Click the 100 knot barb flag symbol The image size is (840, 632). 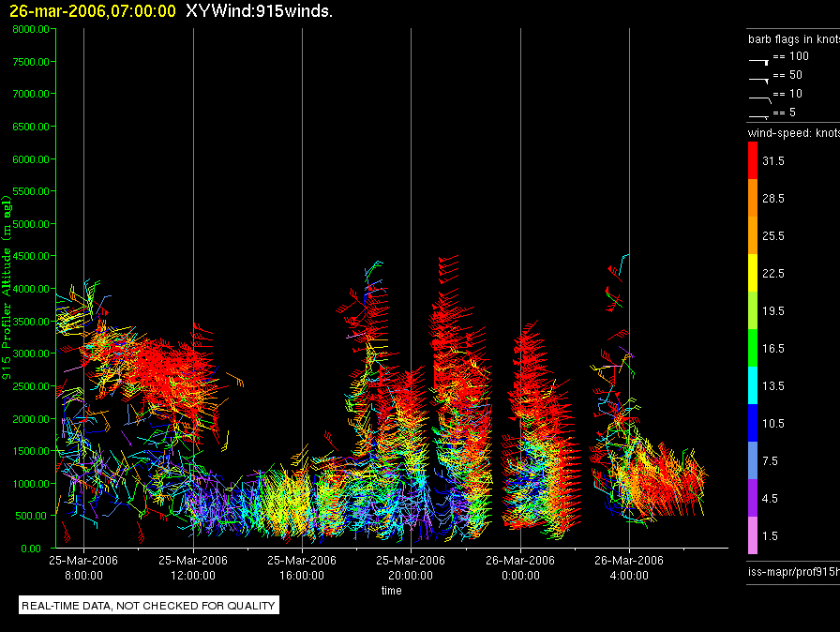[x=759, y=61]
